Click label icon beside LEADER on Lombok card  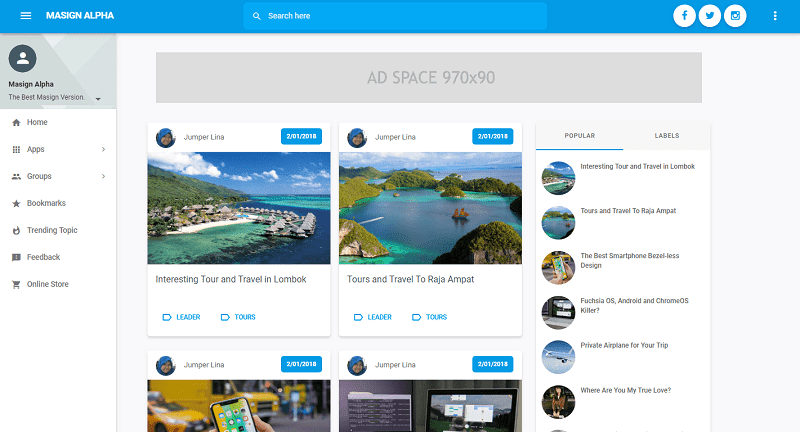[x=167, y=317]
